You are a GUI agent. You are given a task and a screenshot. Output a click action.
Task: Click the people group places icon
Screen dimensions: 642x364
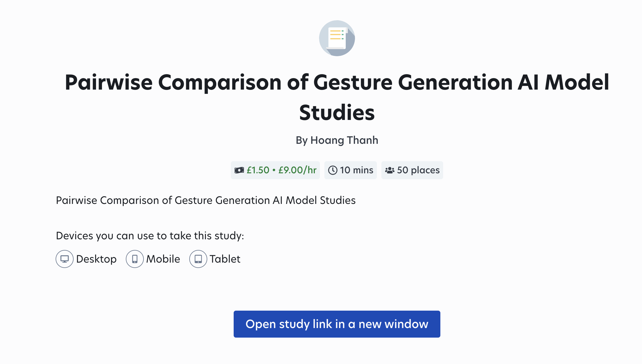pyautogui.click(x=390, y=170)
